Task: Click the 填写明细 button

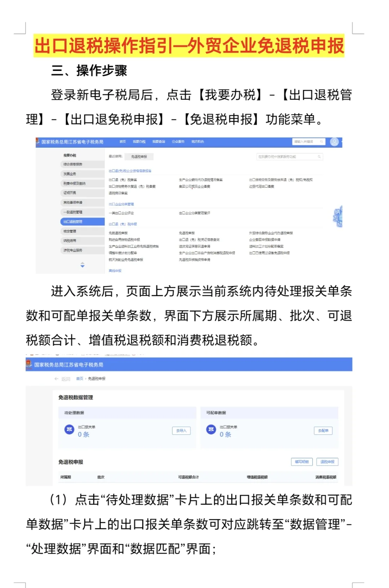Action: (302, 462)
